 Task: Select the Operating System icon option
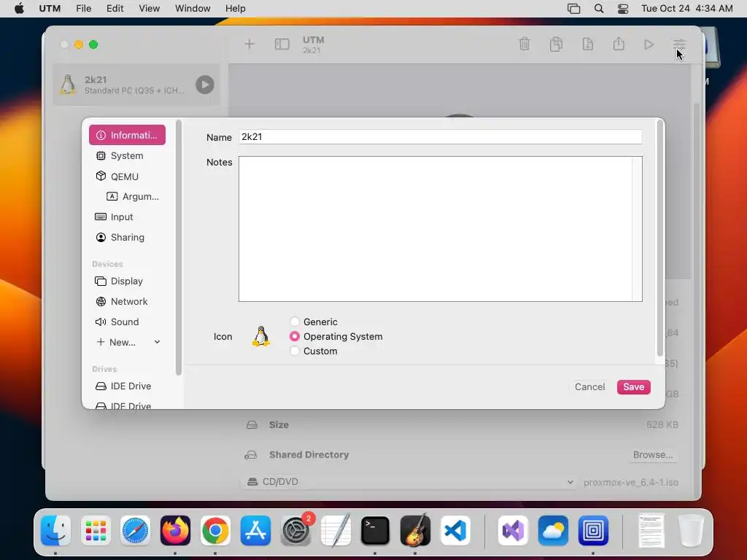point(295,336)
